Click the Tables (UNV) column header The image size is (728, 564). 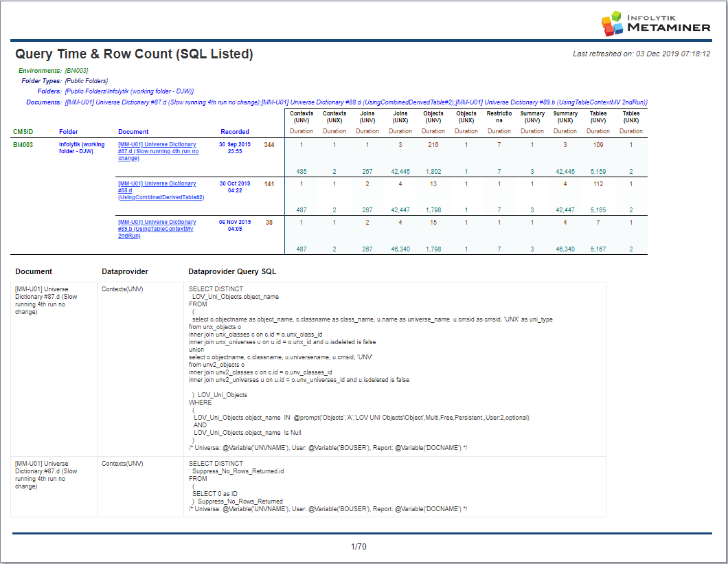point(598,117)
